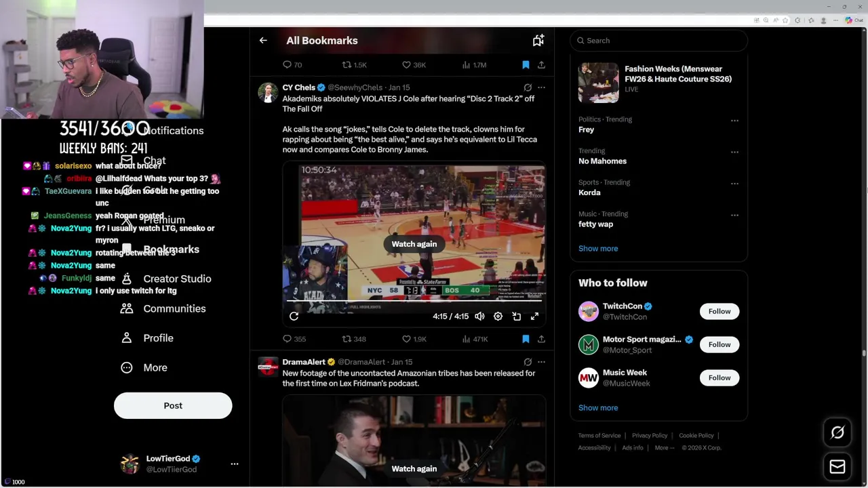Click the search field
Image resolution: width=868 pixels, height=488 pixels.
tap(658, 41)
